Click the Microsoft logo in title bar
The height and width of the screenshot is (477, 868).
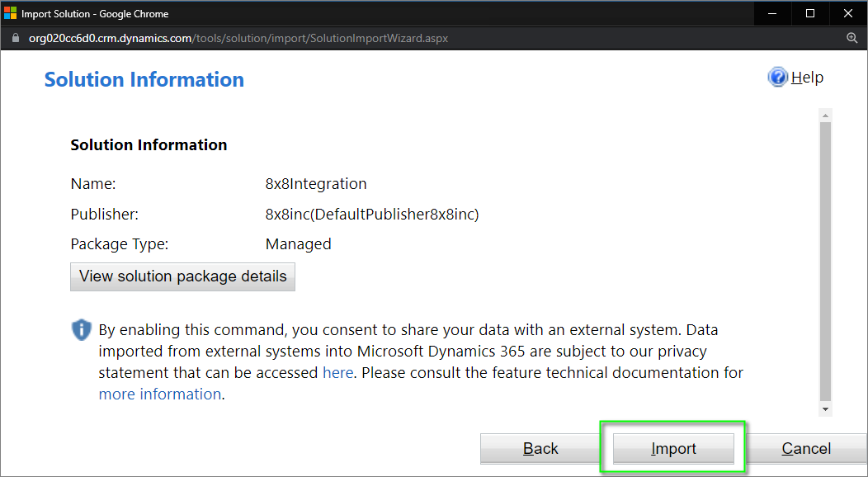10,13
